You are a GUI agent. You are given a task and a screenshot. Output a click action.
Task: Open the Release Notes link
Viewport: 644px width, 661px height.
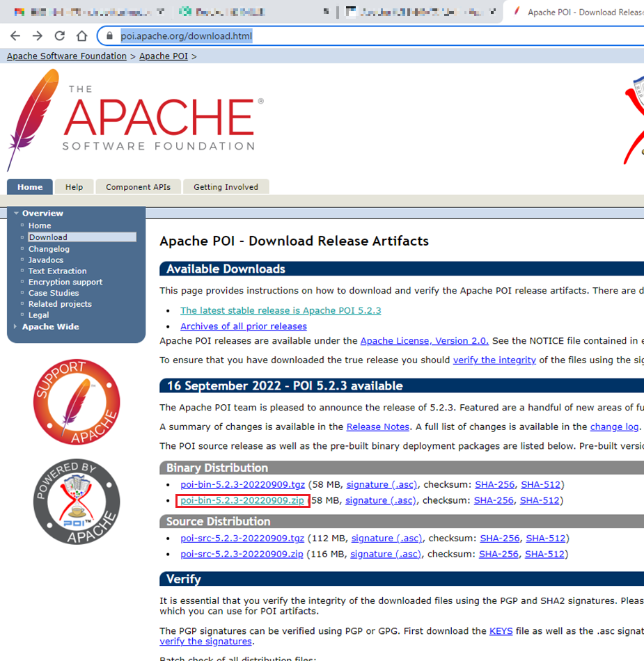pos(377,427)
